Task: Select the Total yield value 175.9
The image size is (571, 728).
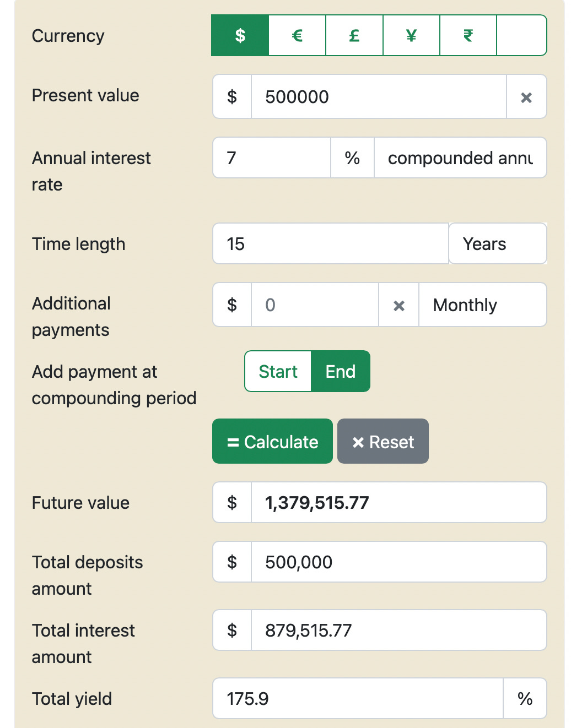Action: click(358, 699)
